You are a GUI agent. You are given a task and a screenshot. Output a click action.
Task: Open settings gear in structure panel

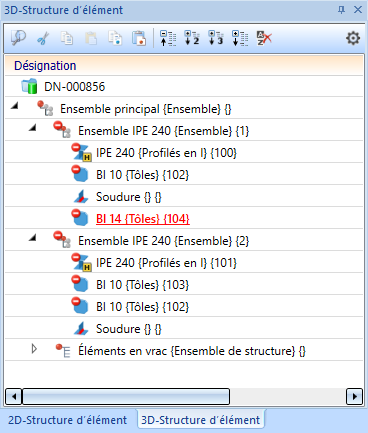point(353,38)
